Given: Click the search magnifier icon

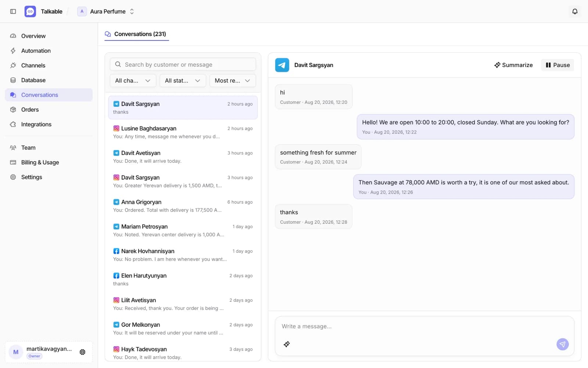Looking at the screenshot, I should 118,64.
